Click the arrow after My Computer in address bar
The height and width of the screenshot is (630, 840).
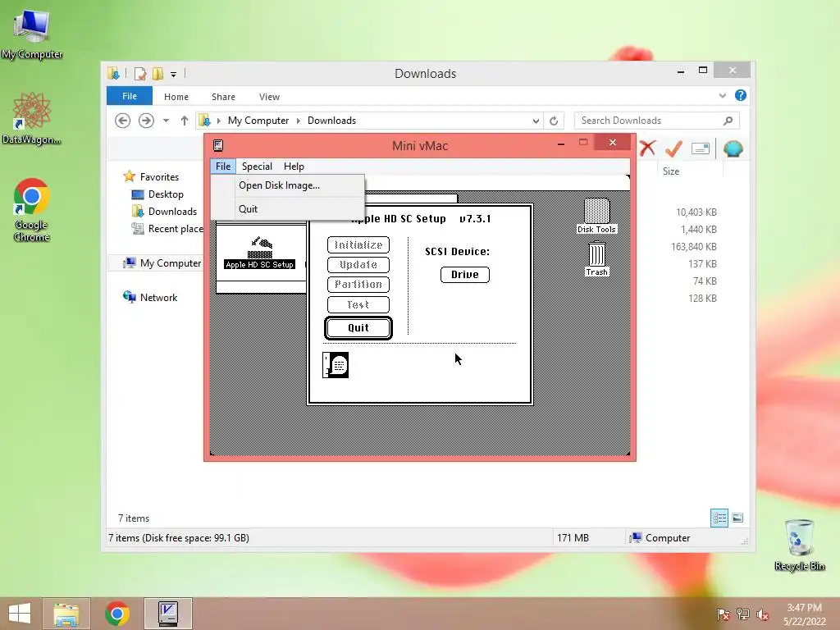click(299, 121)
